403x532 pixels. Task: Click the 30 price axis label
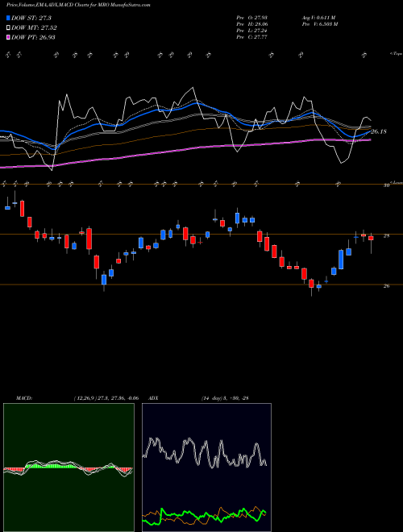[x=386, y=185]
